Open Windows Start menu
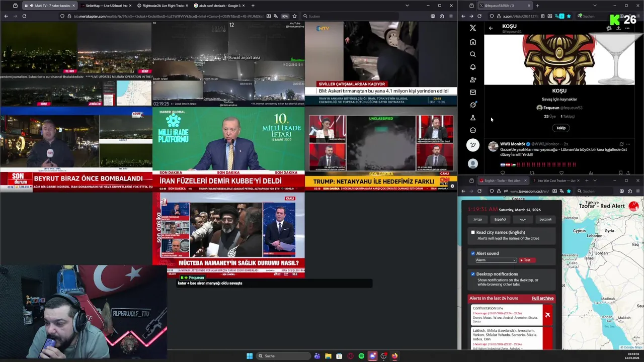Viewport: 644px width, 362px height. 250,356
